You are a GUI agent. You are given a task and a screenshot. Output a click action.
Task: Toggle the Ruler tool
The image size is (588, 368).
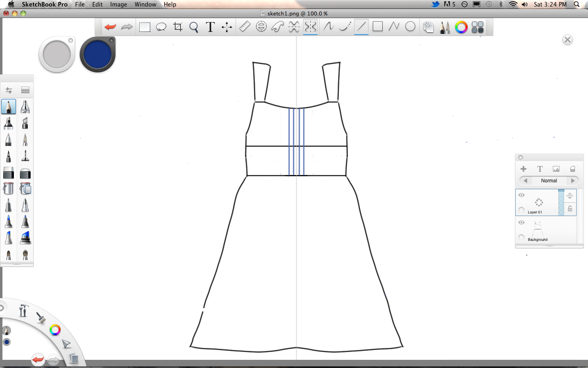click(245, 27)
